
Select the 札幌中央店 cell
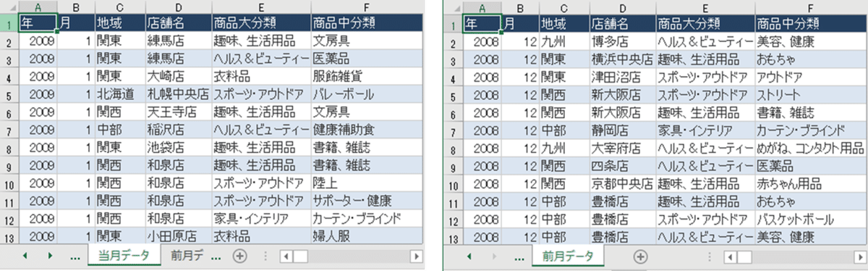tap(178, 94)
